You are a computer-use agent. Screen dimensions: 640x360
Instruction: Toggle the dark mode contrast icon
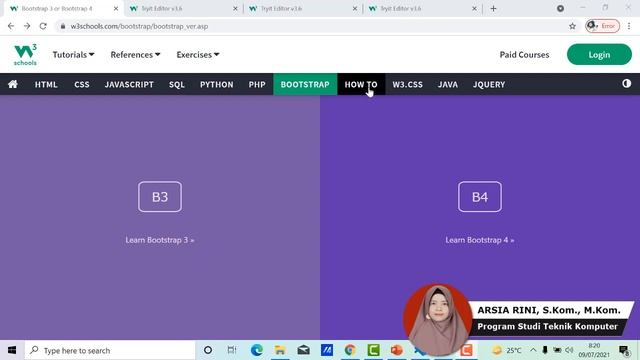pos(627,84)
